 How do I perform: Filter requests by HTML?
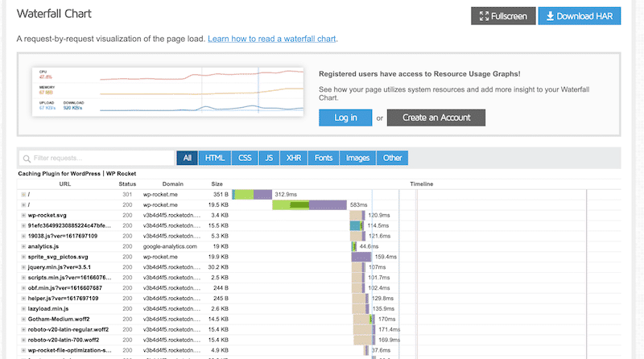click(215, 158)
